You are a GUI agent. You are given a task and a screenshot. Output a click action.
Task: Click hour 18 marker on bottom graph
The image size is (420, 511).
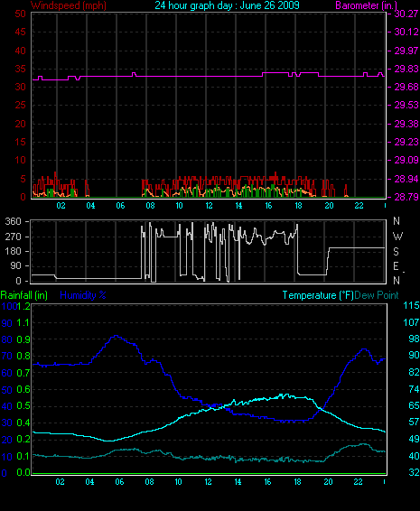coord(297,482)
